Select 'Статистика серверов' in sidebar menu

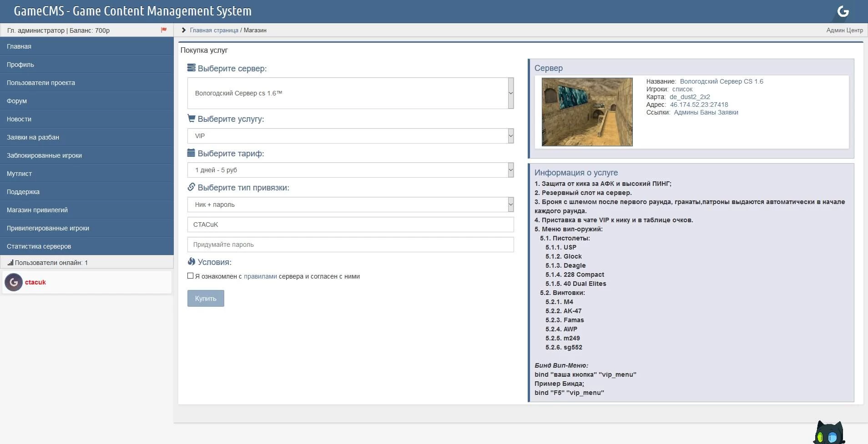pos(39,246)
